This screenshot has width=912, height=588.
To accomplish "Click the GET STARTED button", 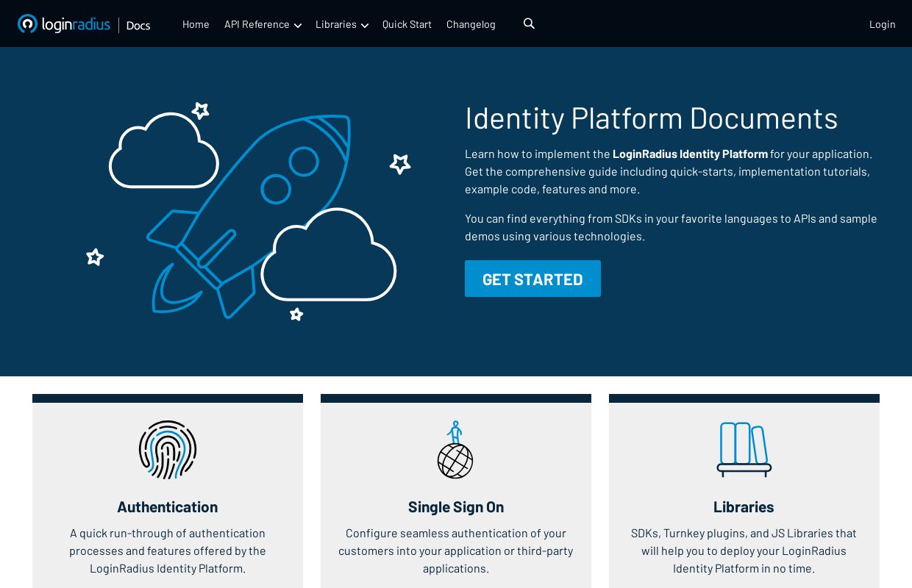I will pos(532,279).
